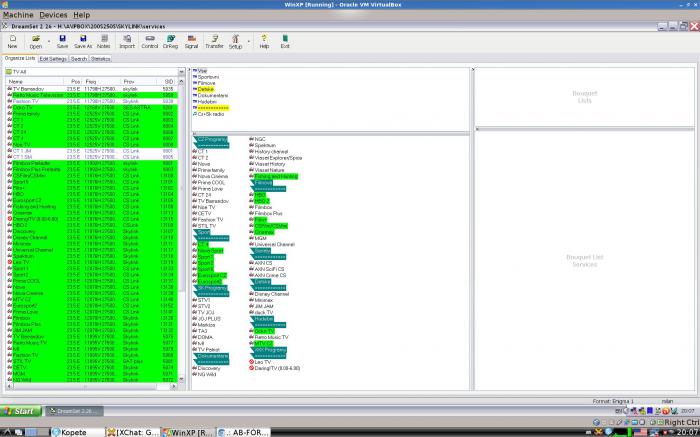The width and height of the screenshot is (700, 437).
Task: Sort services by Pos column header
Action: point(73,82)
